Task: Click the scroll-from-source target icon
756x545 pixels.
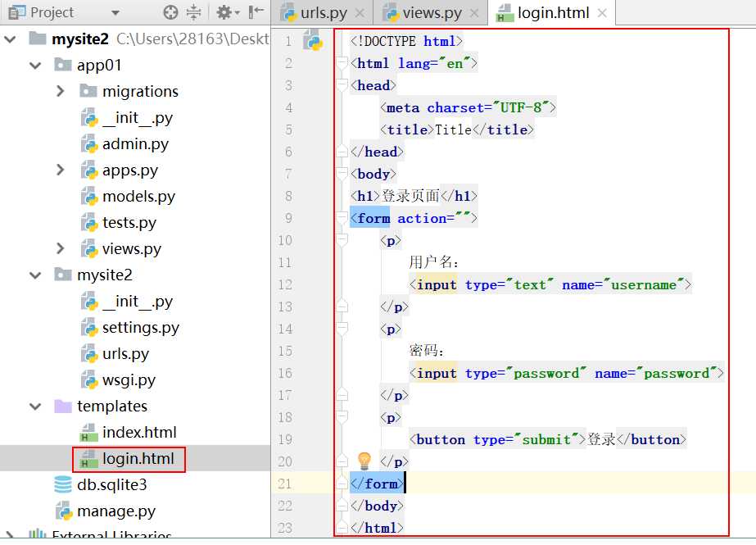Action: pyautogui.click(x=170, y=12)
